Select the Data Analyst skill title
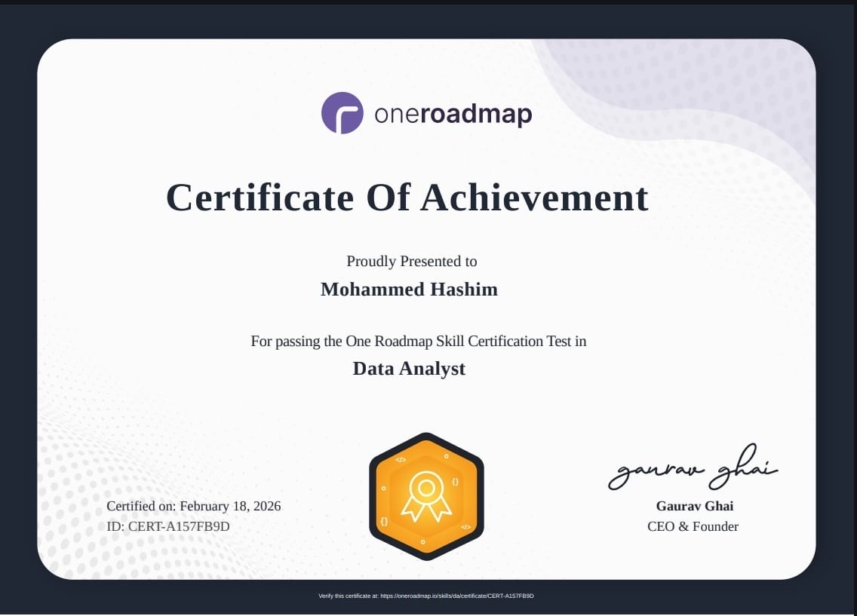 click(x=409, y=368)
